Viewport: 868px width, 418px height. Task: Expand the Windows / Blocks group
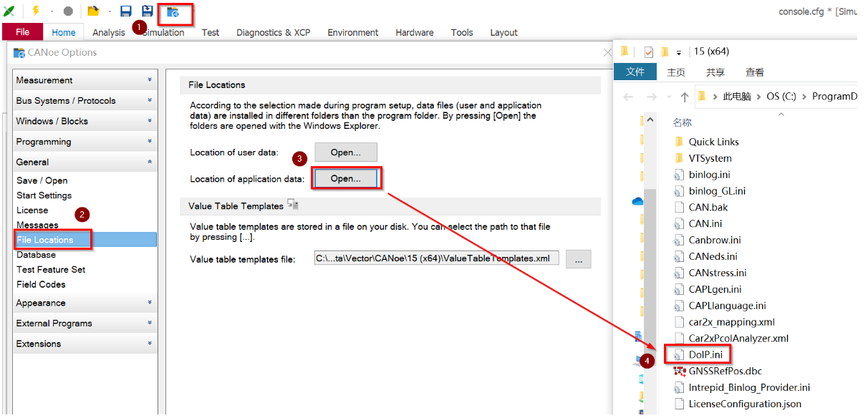coord(85,121)
